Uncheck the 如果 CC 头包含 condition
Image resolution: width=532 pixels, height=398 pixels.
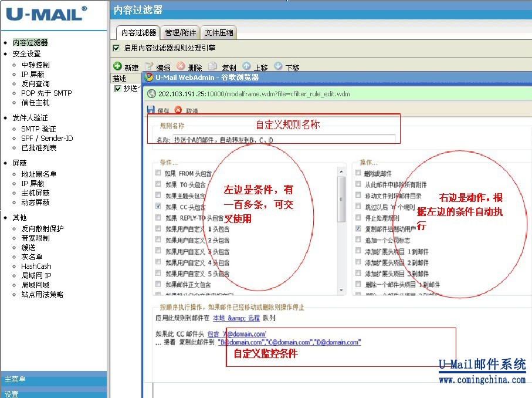[x=158, y=207]
